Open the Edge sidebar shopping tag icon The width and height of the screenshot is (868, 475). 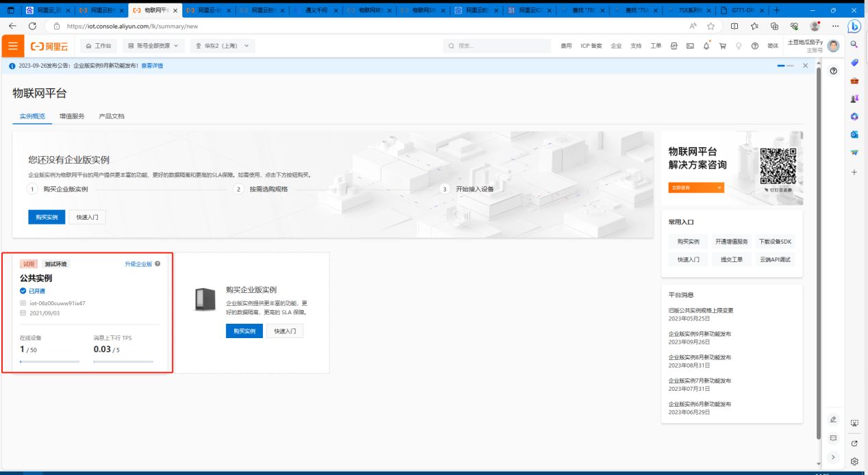coord(854,62)
